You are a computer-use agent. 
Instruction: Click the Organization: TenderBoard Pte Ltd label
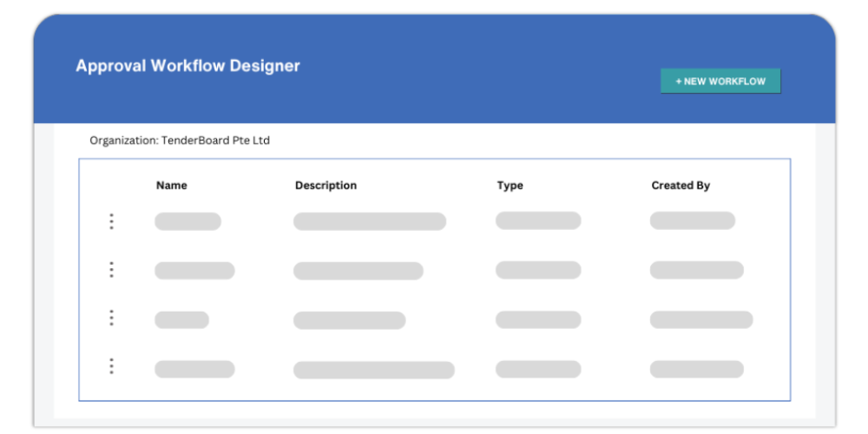tap(180, 141)
